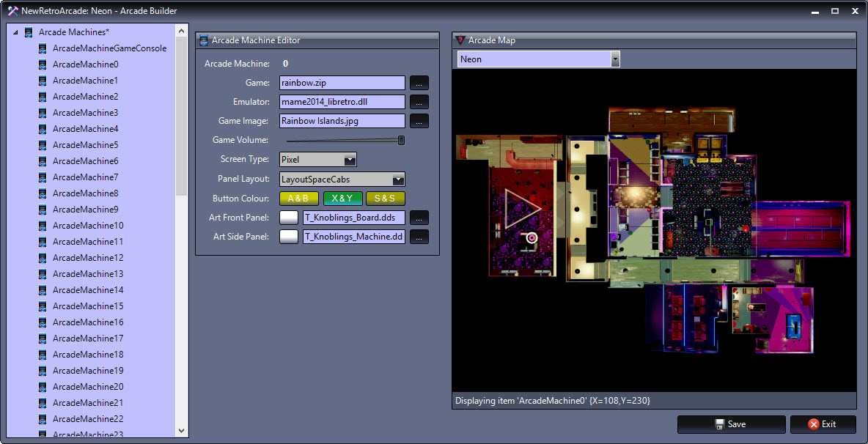Click the Arcade Map panel header icon
The width and height of the screenshot is (868, 444).
[x=460, y=40]
